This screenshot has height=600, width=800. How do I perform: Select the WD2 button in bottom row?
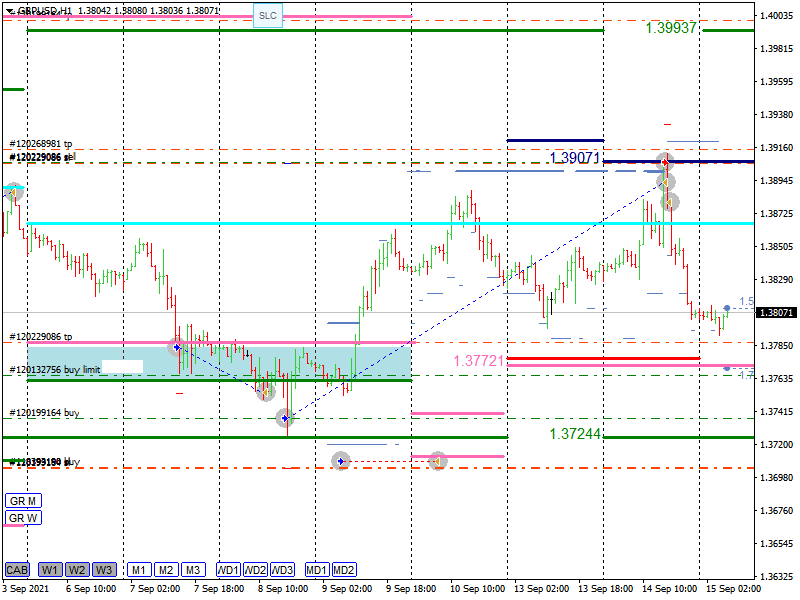point(255,570)
